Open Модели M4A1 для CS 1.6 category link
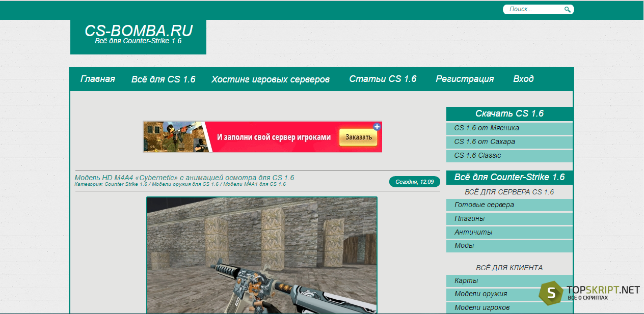Screen dimensions: 644x314 click(x=254, y=184)
